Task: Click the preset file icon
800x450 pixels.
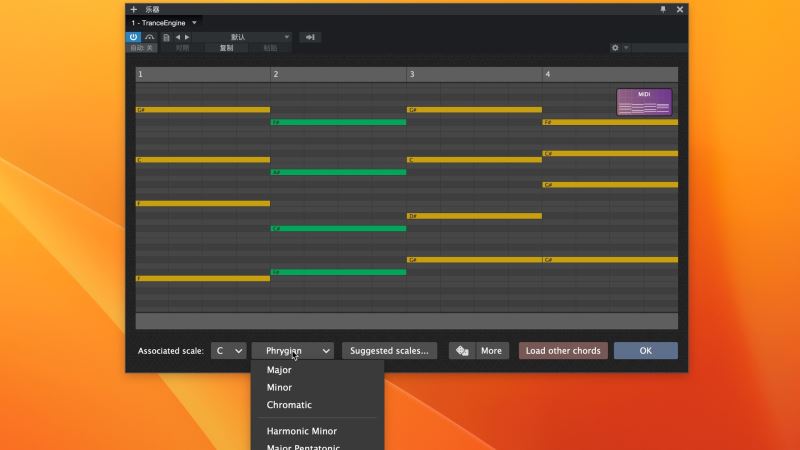Action: coord(166,37)
